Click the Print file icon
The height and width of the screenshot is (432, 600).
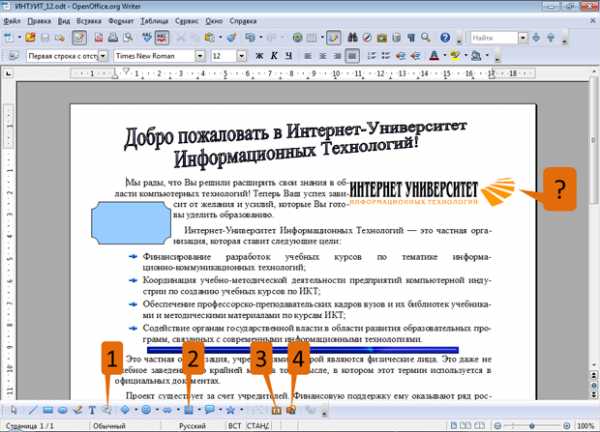113,37
